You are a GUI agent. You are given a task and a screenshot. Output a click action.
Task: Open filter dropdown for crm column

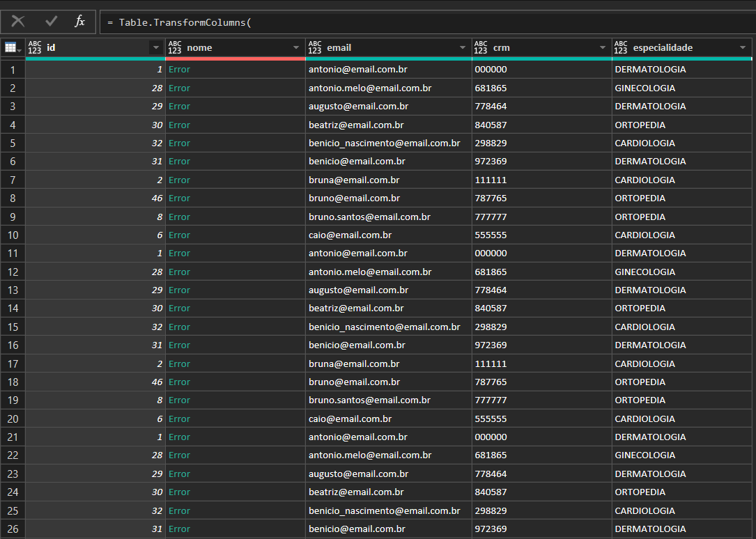602,47
